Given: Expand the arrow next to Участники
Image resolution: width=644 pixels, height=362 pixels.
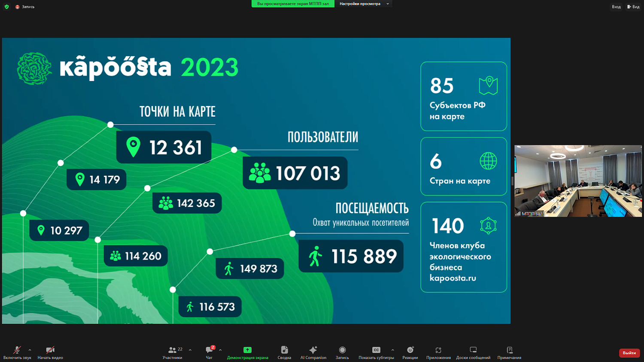Looking at the screenshot, I should 190,350.
